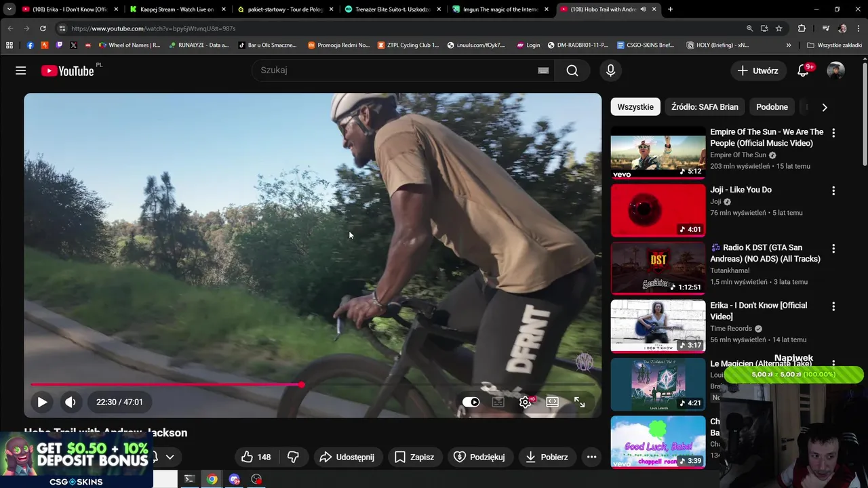Switch to the Imgur browser tab

(499, 9)
